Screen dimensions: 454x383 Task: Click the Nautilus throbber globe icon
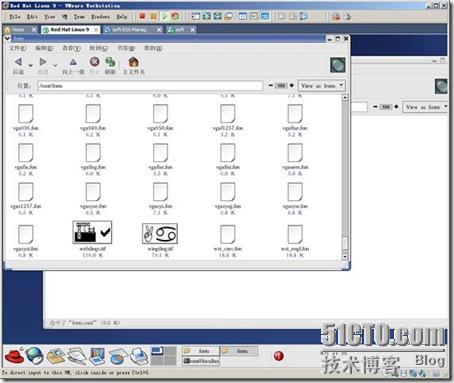pos(338,65)
